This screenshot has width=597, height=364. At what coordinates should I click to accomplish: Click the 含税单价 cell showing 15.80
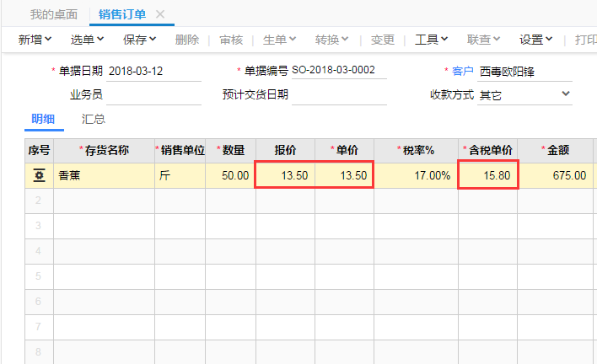tap(487, 175)
